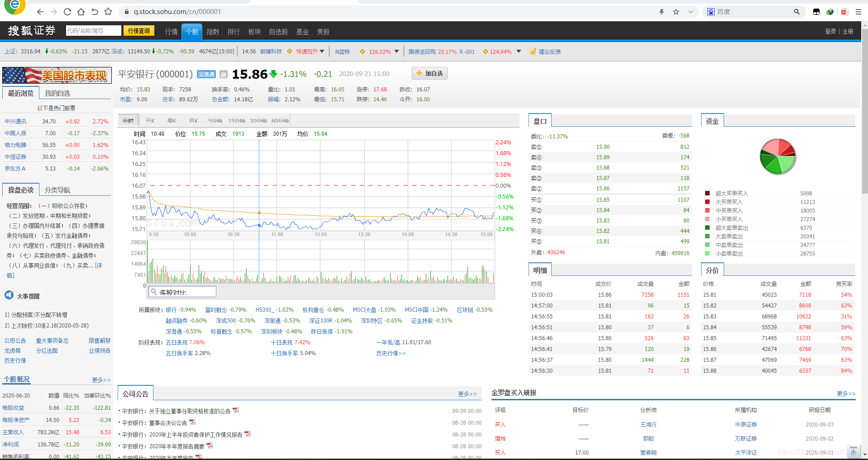Reload the page with the refresh icon
This screenshot has width=868, height=460.
(x=67, y=12)
